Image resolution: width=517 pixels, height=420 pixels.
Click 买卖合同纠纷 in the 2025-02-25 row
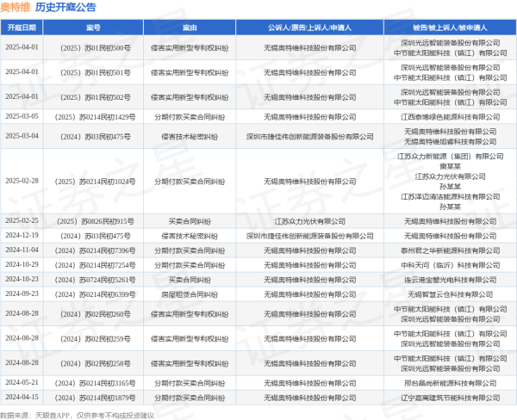click(190, 221)
